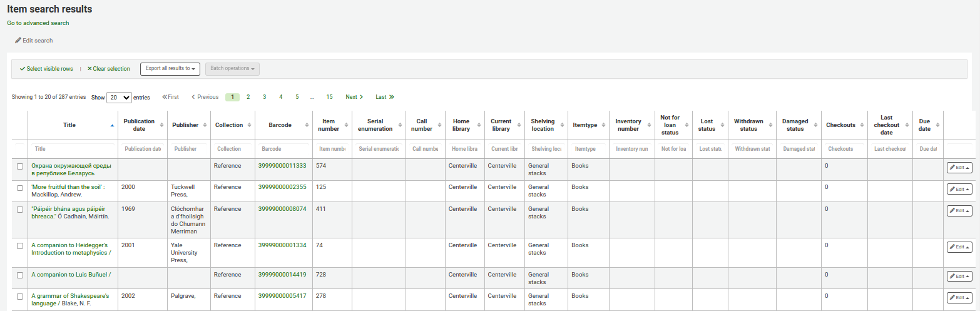Screen dimensions: 980x311
Task: Check the box for 'More fruitful than the soil'
Action: [x=20, y=188]
